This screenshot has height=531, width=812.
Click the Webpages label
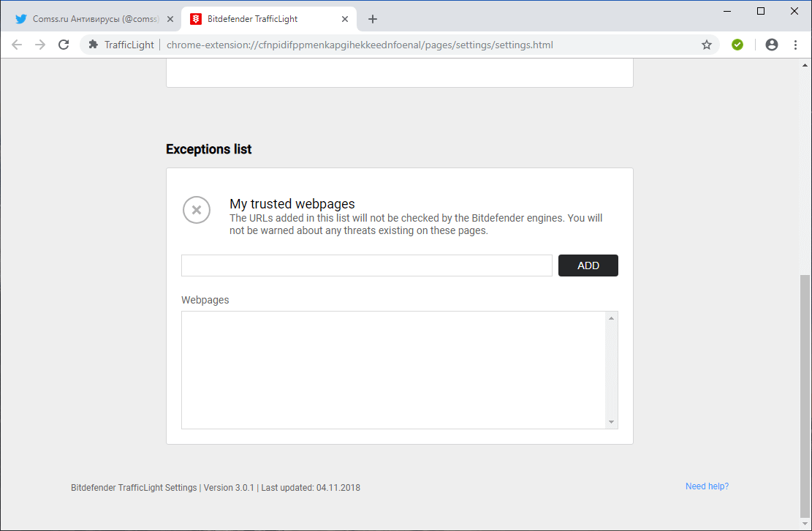click(x=205, y=300)
